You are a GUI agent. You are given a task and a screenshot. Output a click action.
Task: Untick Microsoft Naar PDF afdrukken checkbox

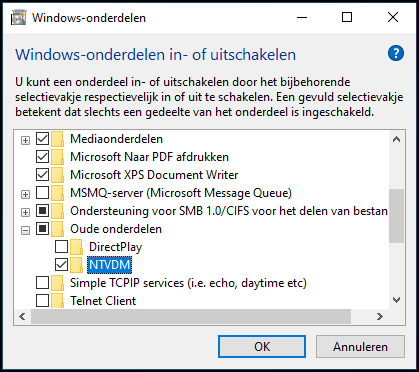(42, 157)
